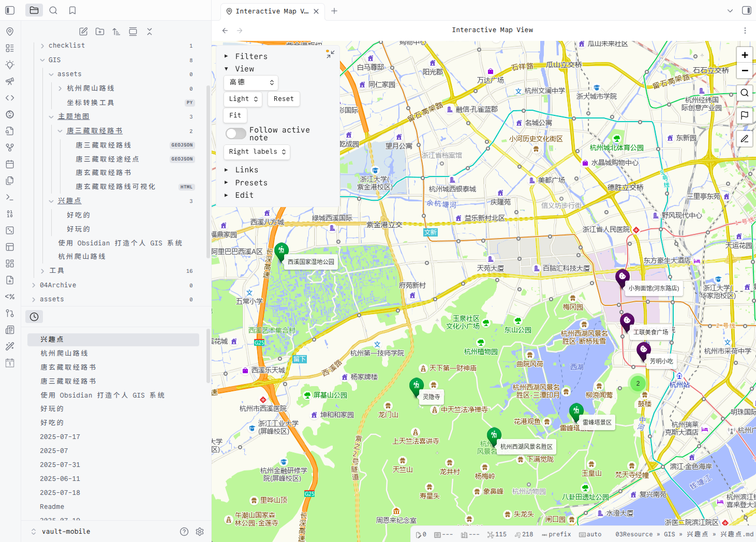Open the 高德 map source dropdown
Image resolution: width=756 pixels, height=542 pixels.
[251, 82]
